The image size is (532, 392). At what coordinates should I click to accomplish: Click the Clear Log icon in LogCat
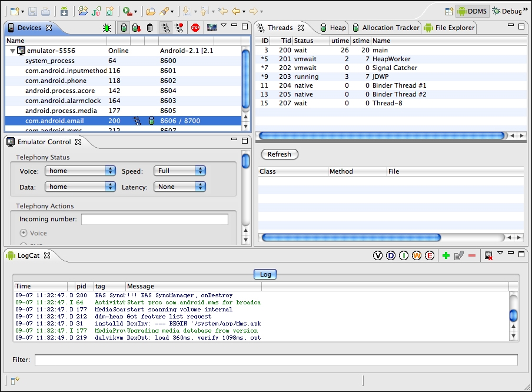[488, 255]
